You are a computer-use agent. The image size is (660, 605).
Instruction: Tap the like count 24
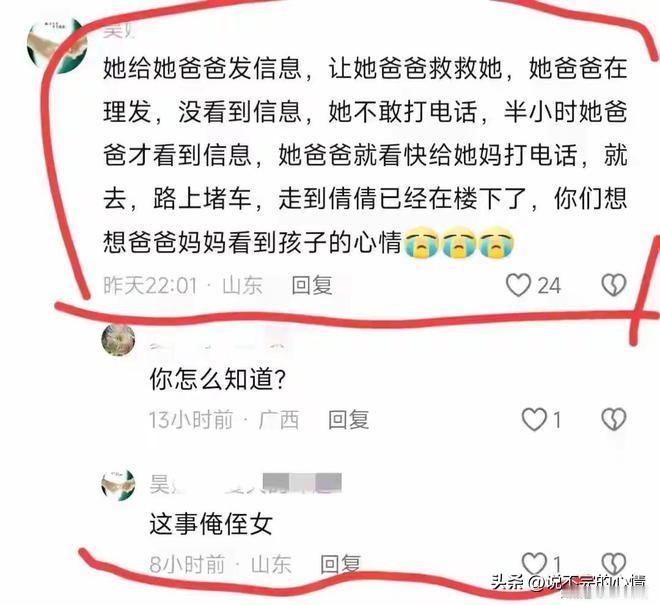point(549,285)
